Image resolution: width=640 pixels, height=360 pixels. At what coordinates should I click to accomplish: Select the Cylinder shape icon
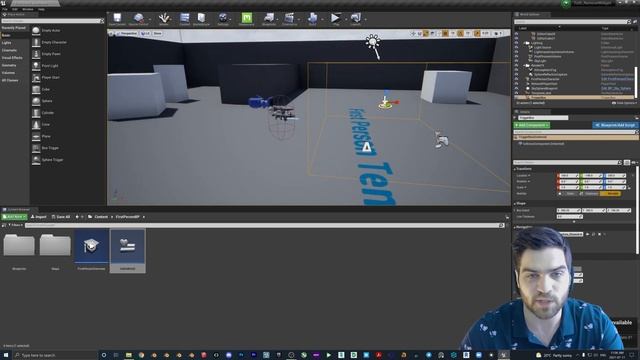(x=36, y=113)
